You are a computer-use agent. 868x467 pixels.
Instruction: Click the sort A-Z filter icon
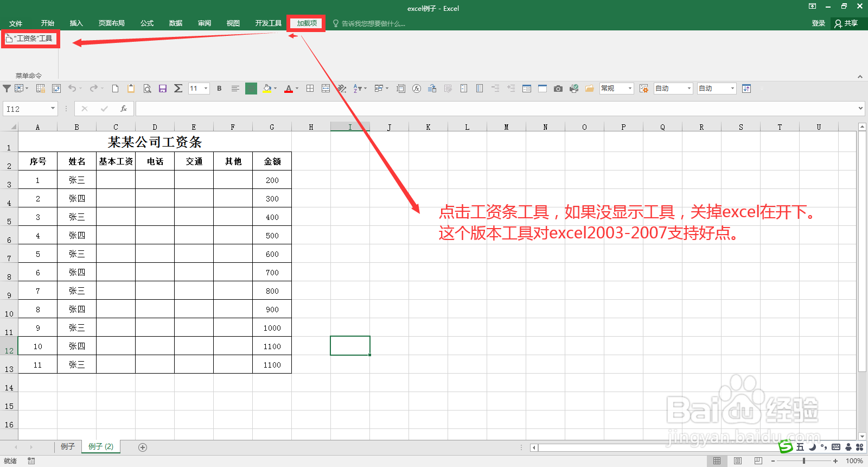click(358, 89)
